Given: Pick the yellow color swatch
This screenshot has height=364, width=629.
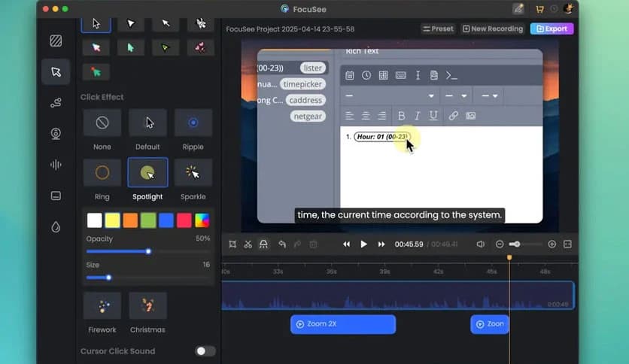Looking at the screenshot, I should point(112,220).
